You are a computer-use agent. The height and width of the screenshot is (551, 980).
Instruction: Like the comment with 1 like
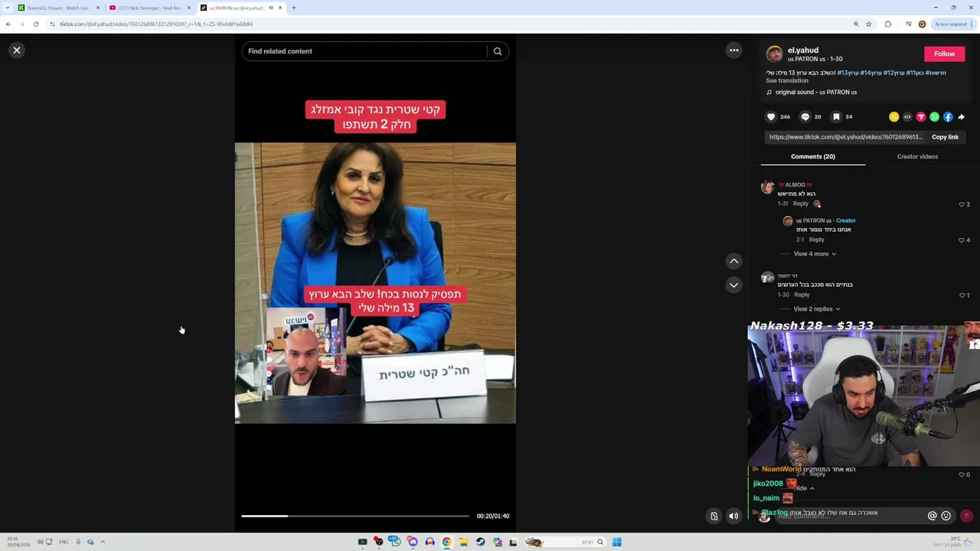(962, 295)
